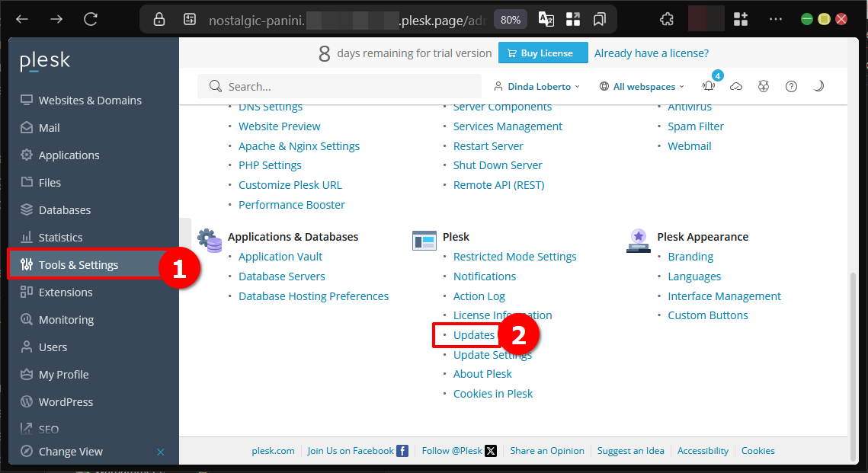Open the browser three-dot menu
This screenshot has height=473, width=868.
pyautogui.click(x=776, y=19)
